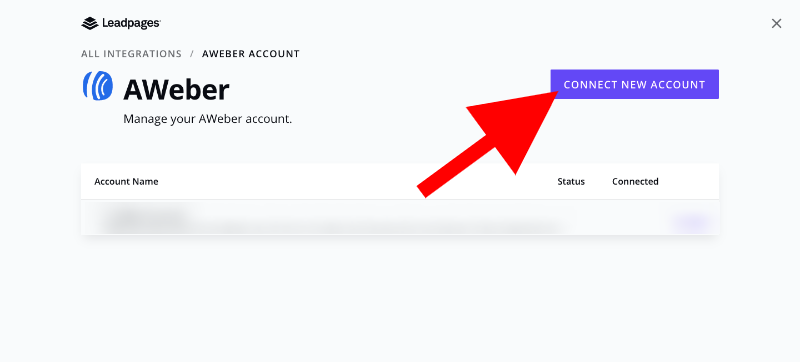Close the AWeber integration dialog
This screenshot has width=800, height=362.
tap(776, 23)
